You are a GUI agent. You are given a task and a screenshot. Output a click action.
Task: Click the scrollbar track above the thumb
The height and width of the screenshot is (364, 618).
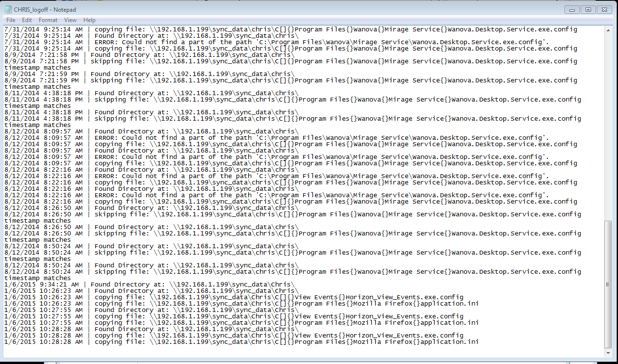pyautogui.click(x=609, y=123)
